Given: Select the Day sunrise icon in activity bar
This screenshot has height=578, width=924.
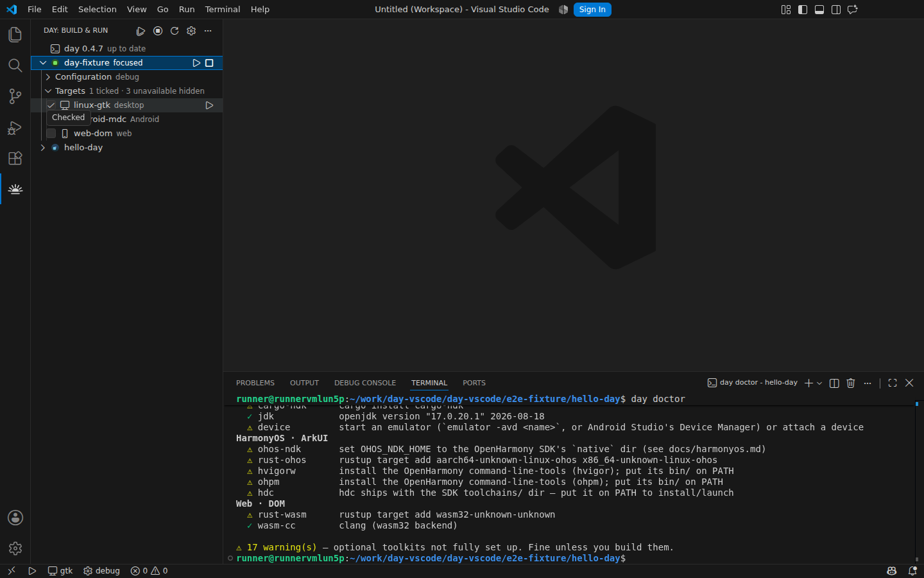Looking at the screenshot, I should click(15, 189).
